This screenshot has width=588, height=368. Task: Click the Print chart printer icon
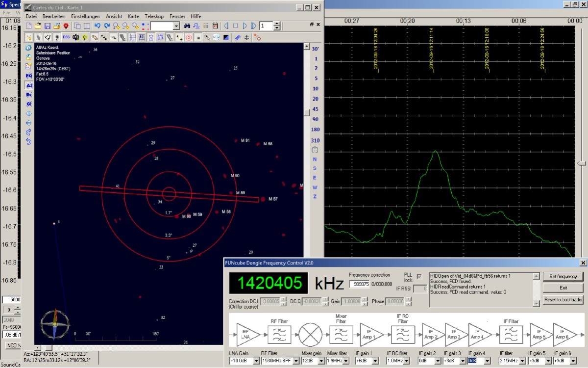[x=57, y=26]
